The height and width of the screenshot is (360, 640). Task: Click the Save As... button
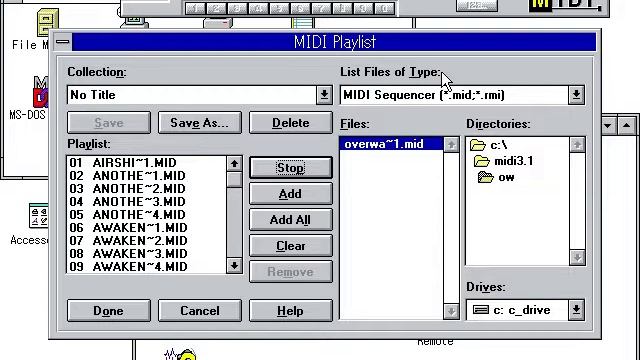tap(200, 122)
